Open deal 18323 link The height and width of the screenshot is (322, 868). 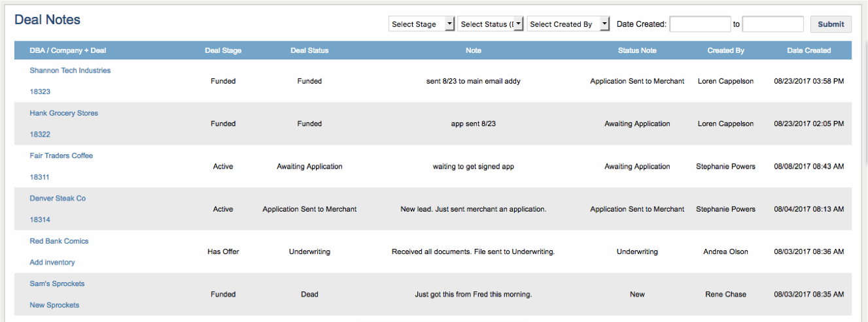pos(40,92)
